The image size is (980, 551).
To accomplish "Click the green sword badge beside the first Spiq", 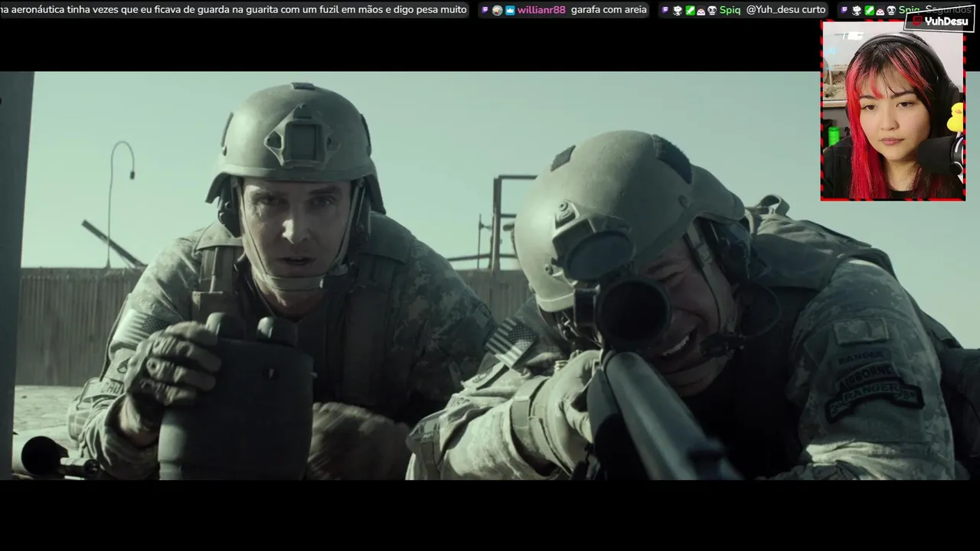I will tap(690, 10).
